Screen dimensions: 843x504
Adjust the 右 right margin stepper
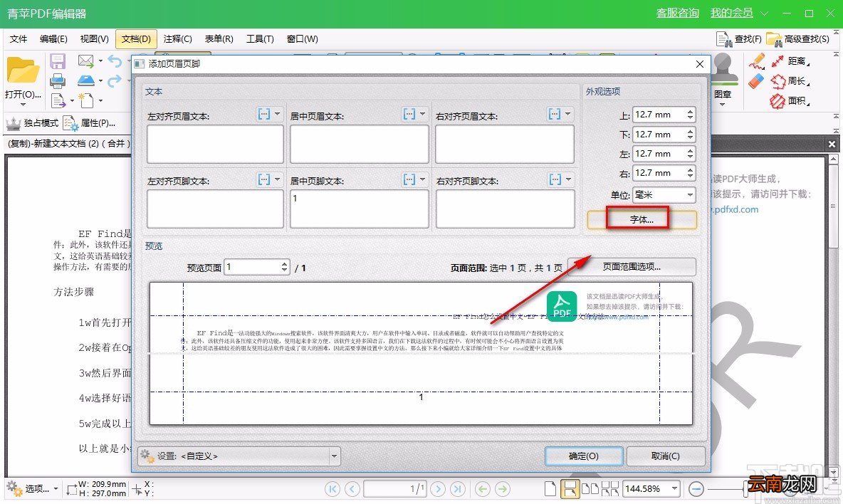691,173
